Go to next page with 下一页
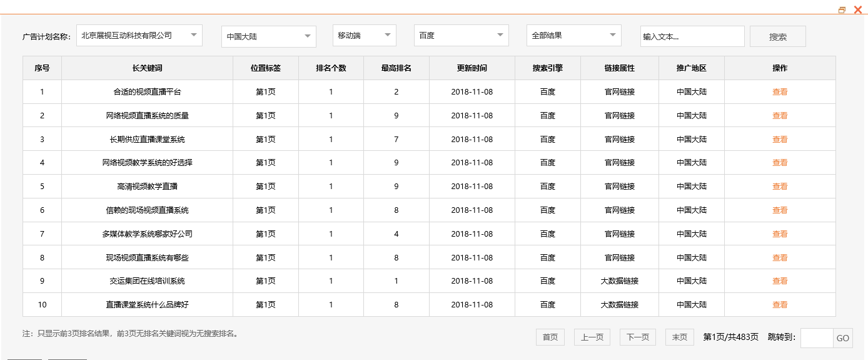This screenshot has height=360, width=868. pos(638,337)
